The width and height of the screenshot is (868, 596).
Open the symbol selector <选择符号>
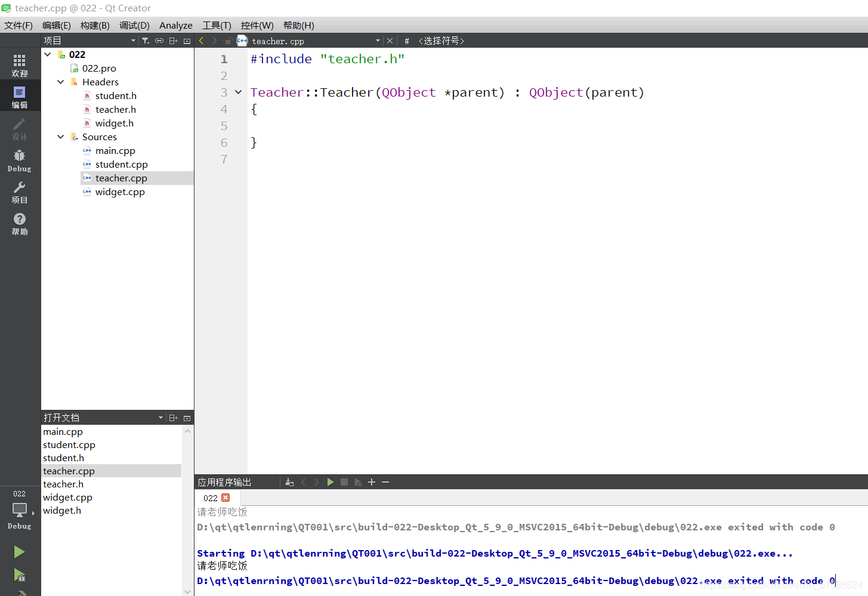click(442, 41)
